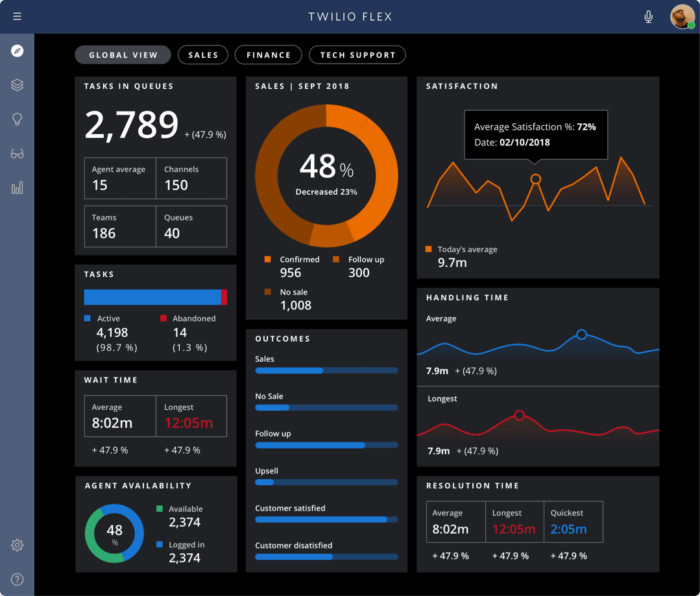The width and height of the screenshot is (700, 596).
Task: Open Settings via the gear icon
Action: tap(16, 545)
